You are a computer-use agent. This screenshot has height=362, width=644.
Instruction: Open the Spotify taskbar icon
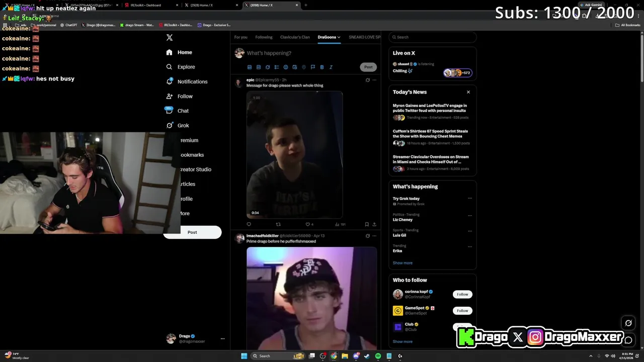pos(378,356)
